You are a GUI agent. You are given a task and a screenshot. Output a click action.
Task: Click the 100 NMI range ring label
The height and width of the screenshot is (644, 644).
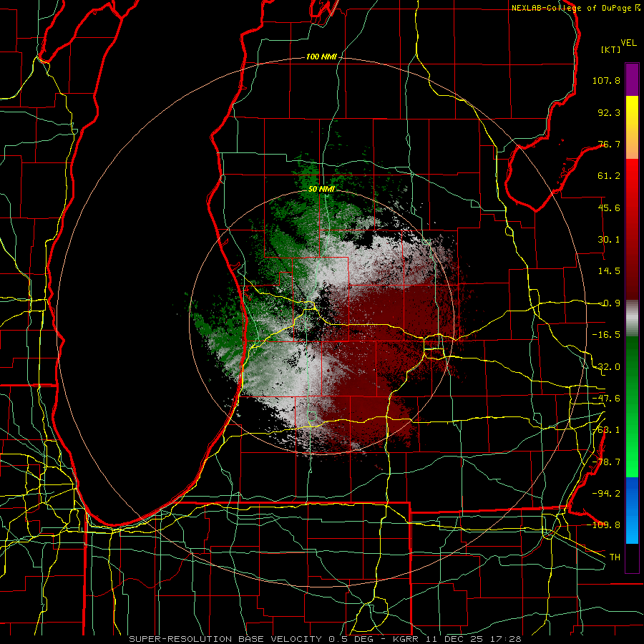pos(321,57)
